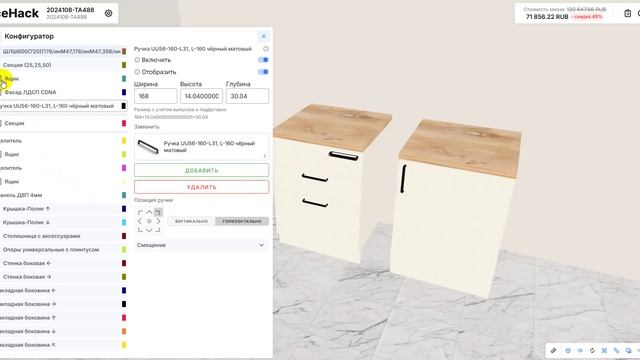Image resolution: width=640 pixels, height=360 pixels.
Task: Set handle position to bottom-left corner
Action: [140, 230]
